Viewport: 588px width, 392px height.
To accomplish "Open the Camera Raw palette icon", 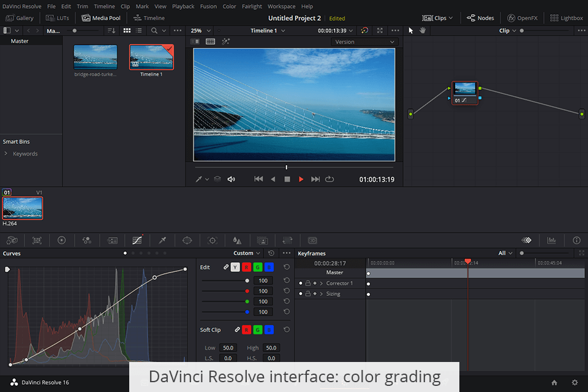I will pyautogui.click(x=12, y=241).
